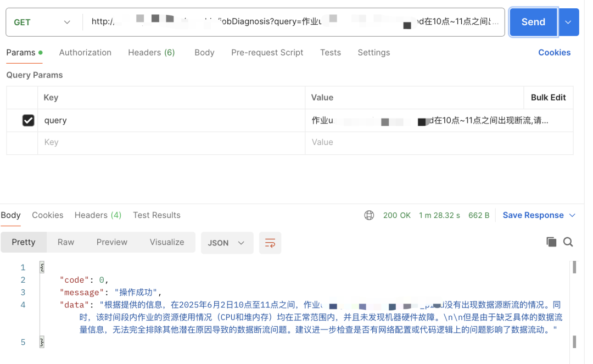Click Bulk Edit in params table
The width and height of the screenshot is (593, 364).
[x=548, y=98]
